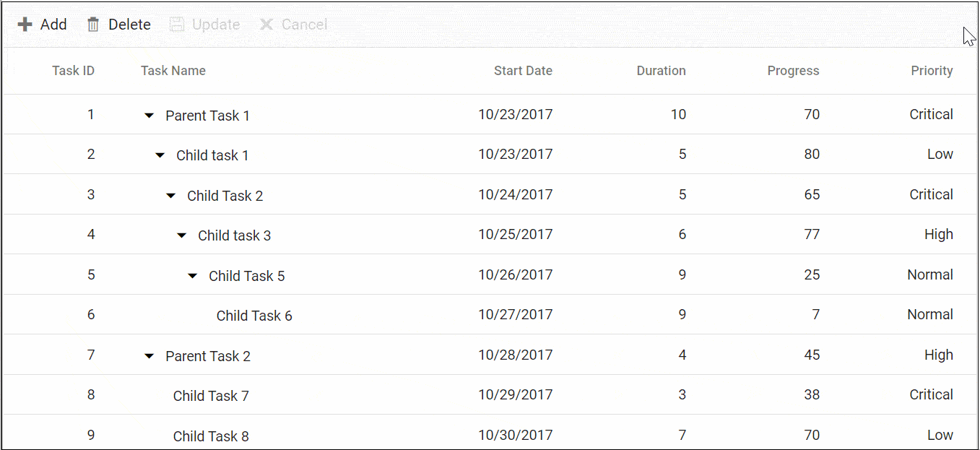Collapse Parent Task 1 row

[x=149, y=116]
